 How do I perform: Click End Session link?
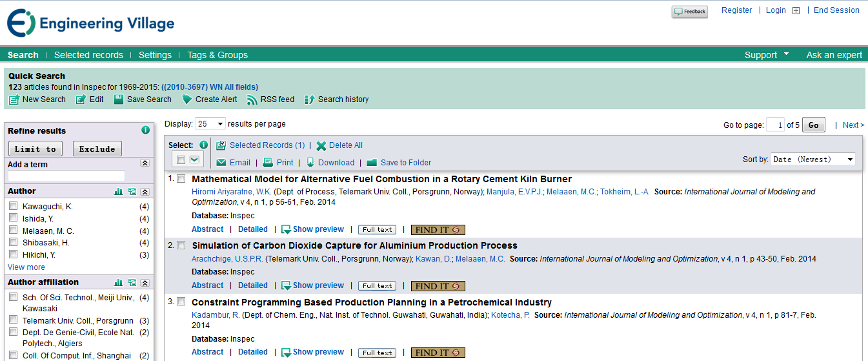click(836, 10)
